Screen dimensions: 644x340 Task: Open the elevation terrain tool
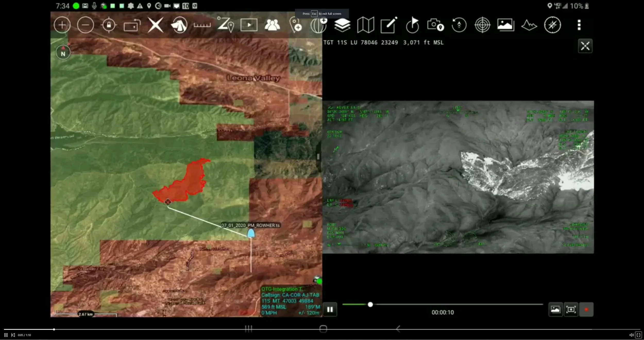pyautogui.click(x=529, y=25)
